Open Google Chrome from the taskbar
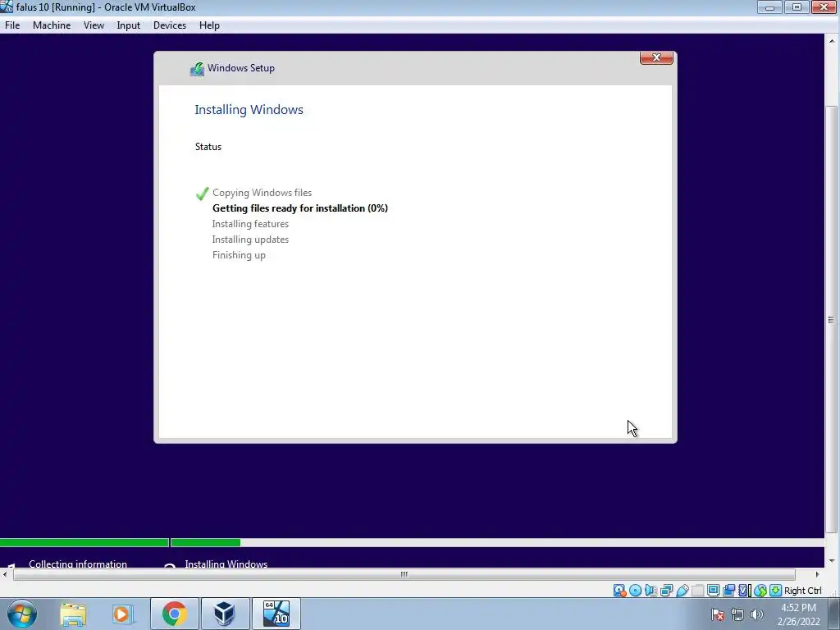Screen dimensions: 840x630 point(174,614)
